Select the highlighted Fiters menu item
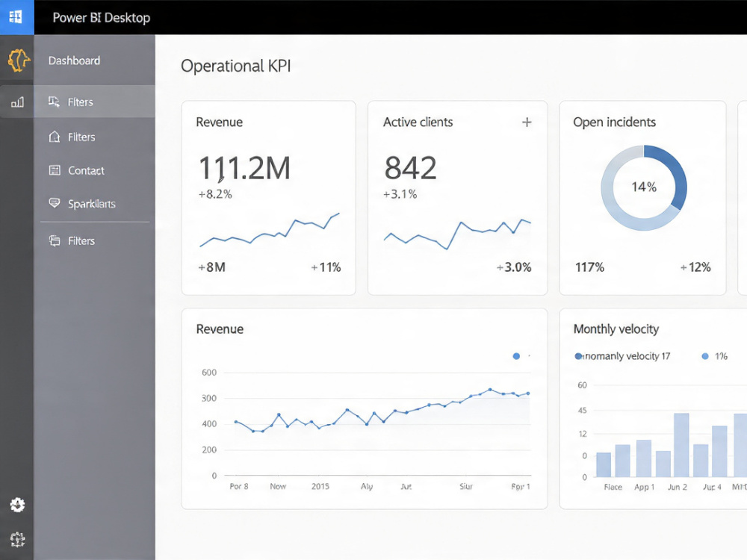 (94, 102)
